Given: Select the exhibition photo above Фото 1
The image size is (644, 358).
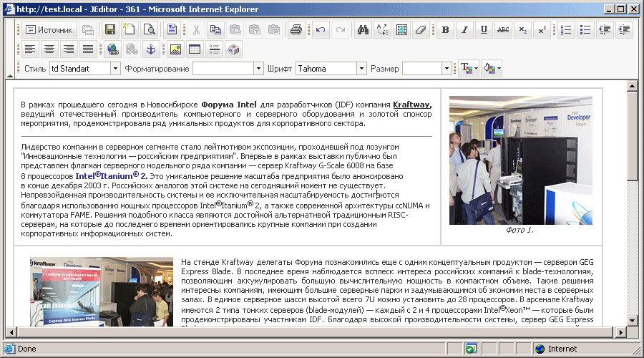Looking at the screenshot, I should pos(521,160).
